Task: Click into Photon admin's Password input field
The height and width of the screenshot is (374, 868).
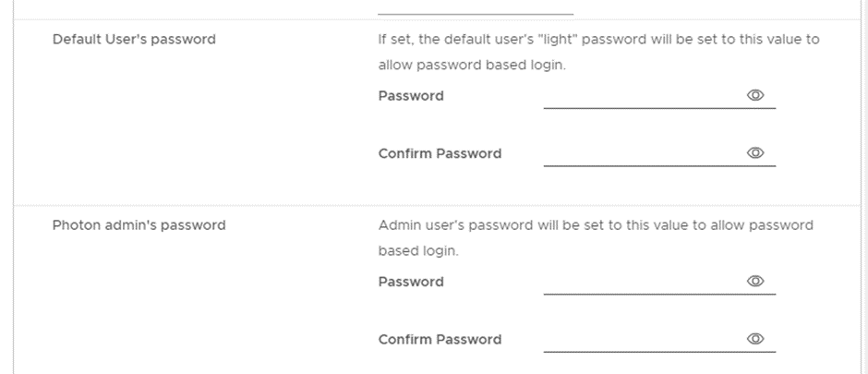Action: [x=644, y=282]
